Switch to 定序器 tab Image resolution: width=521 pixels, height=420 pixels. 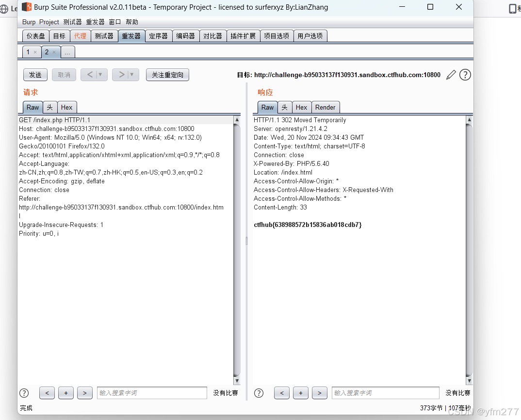159,36
